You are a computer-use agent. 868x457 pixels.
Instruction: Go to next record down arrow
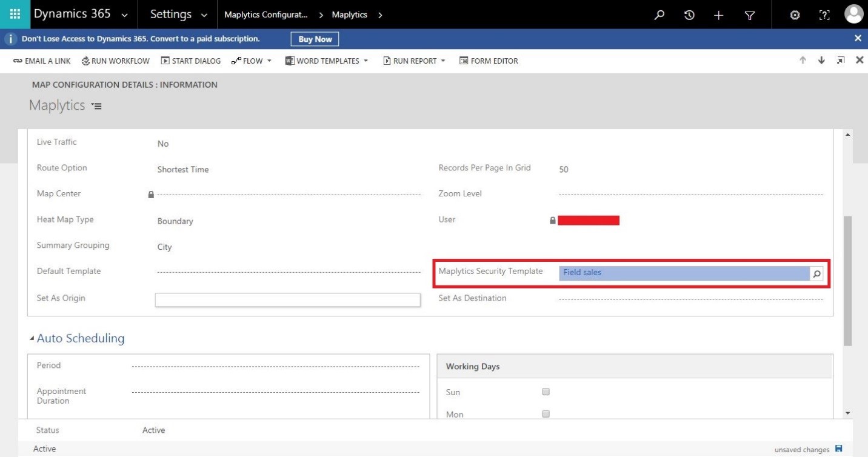(x=821, y=60)
